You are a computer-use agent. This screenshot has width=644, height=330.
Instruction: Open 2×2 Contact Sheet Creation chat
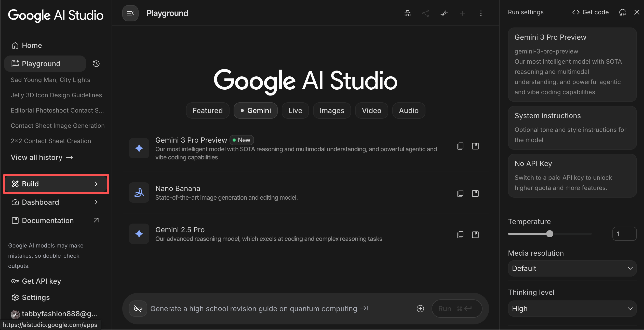click(51, 141)
